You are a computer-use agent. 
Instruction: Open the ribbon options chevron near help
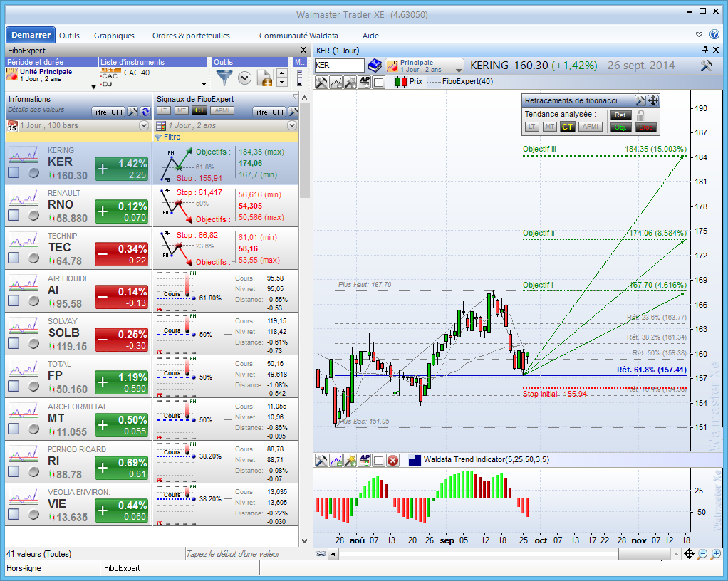point(700,34)
